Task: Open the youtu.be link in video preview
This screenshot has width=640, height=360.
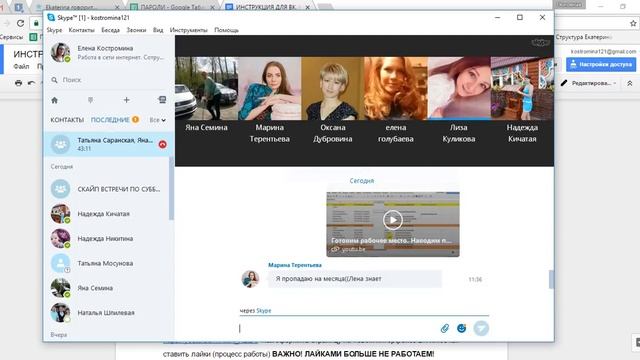Action: pyautogui.click(x=353, y=249)
